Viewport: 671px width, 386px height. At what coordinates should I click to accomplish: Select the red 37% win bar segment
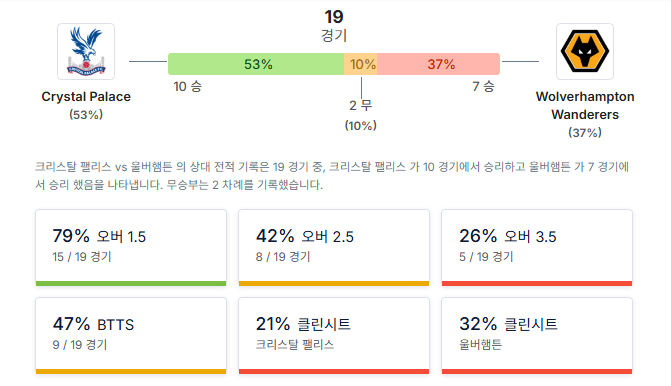click(439, 64)
